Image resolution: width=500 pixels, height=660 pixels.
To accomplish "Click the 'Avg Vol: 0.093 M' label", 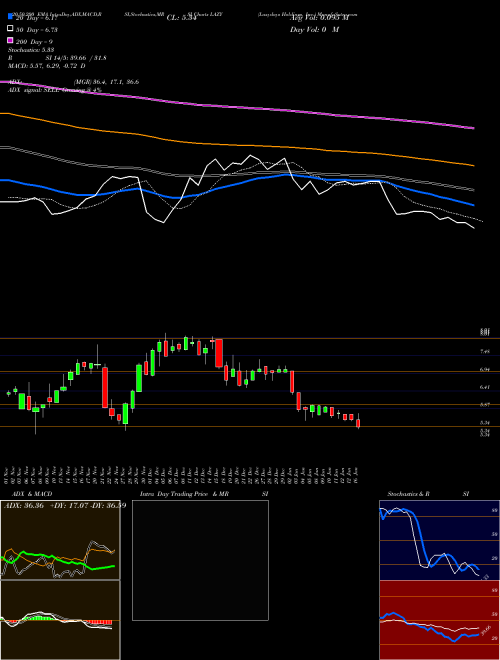I will point(319,18).
